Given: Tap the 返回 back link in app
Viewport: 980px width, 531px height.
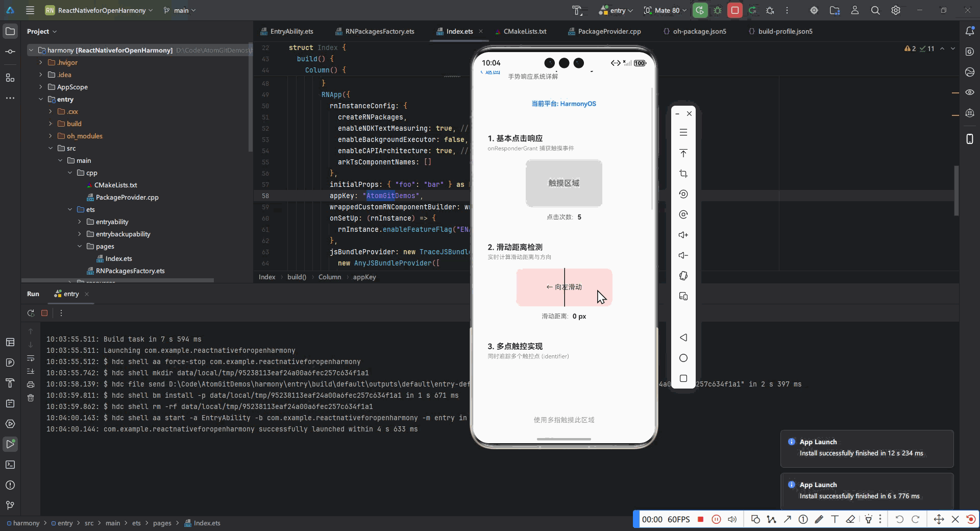Looking at the screenshot, I should [490, 72].
